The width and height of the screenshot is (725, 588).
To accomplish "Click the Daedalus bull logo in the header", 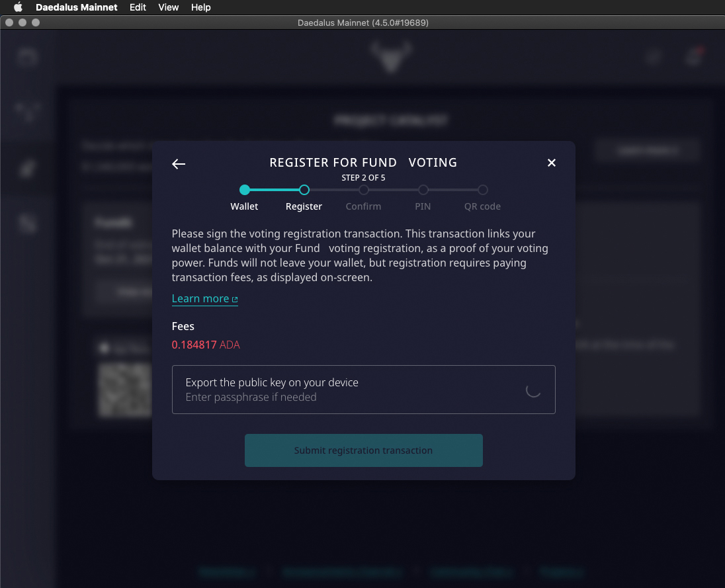I will (390, 57).
